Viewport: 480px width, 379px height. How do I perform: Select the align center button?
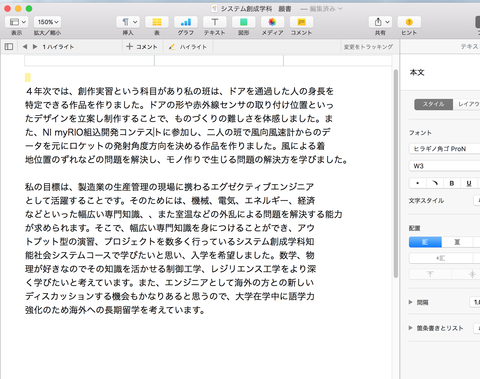click(x=457, y=242)
